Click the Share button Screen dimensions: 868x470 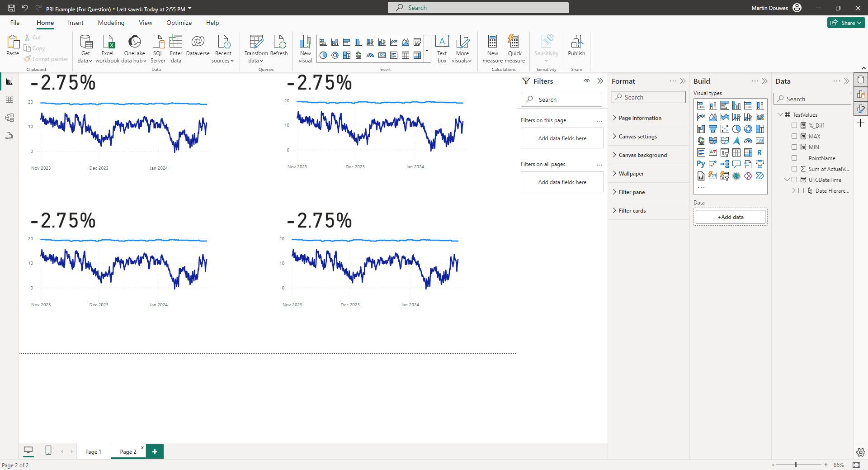tap(846, 23)
